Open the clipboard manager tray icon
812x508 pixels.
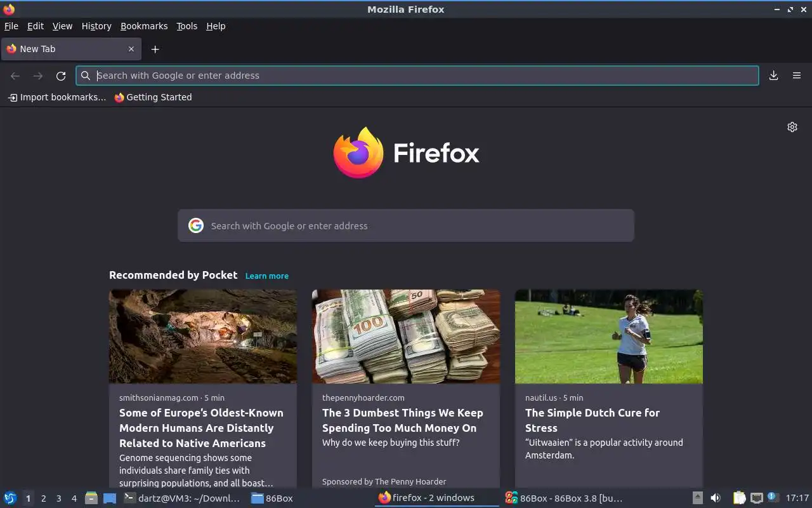click(739, 498)
